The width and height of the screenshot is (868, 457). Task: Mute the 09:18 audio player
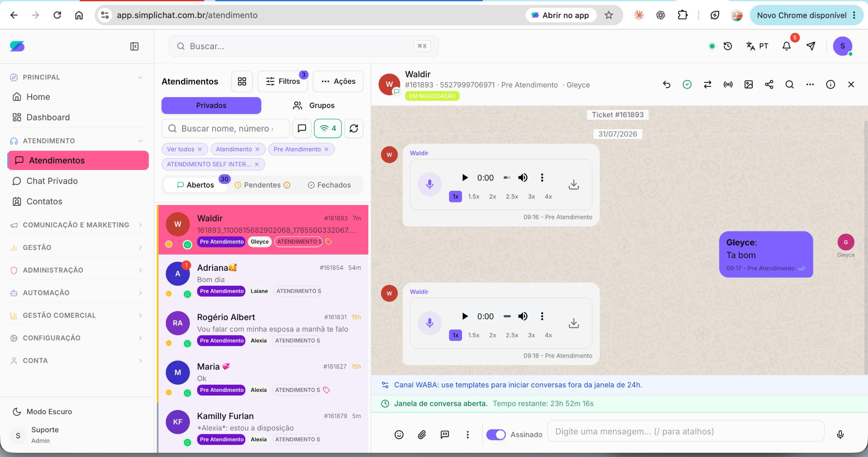click(523, 316)
